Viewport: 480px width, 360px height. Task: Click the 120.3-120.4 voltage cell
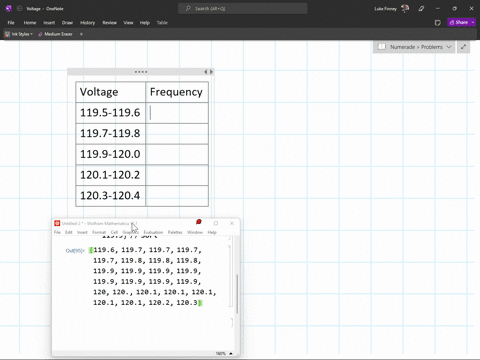point(111,196)
